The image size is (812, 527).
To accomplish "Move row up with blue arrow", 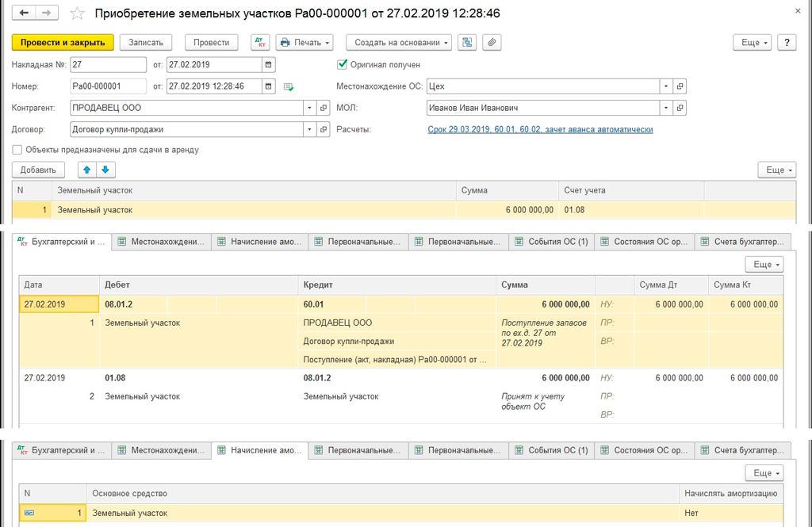I will click(x=87, y=170).
